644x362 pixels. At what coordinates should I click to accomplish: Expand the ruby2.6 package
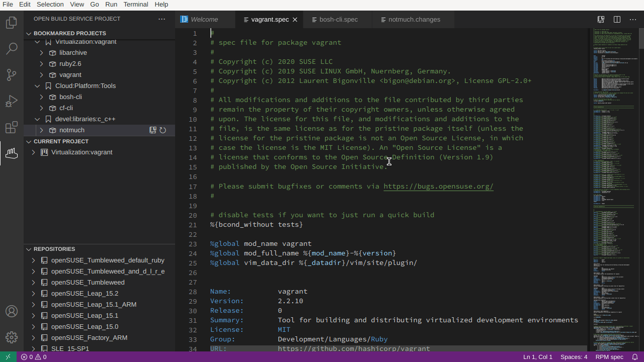(x=41, y=64)
